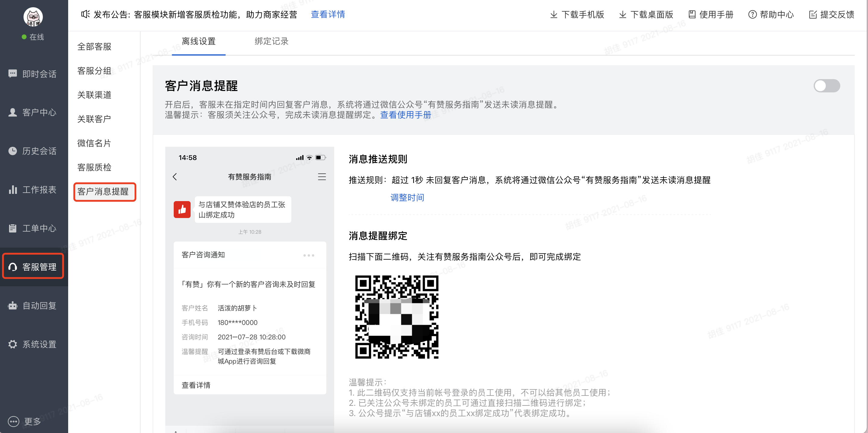Click 查看详情 next to the announcement

[328, 14]
